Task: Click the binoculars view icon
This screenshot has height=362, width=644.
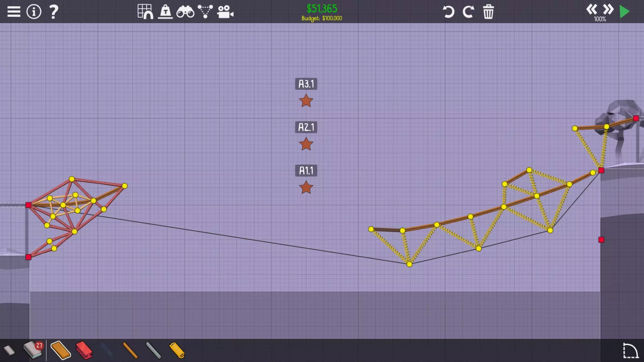Action: [185, 12]
